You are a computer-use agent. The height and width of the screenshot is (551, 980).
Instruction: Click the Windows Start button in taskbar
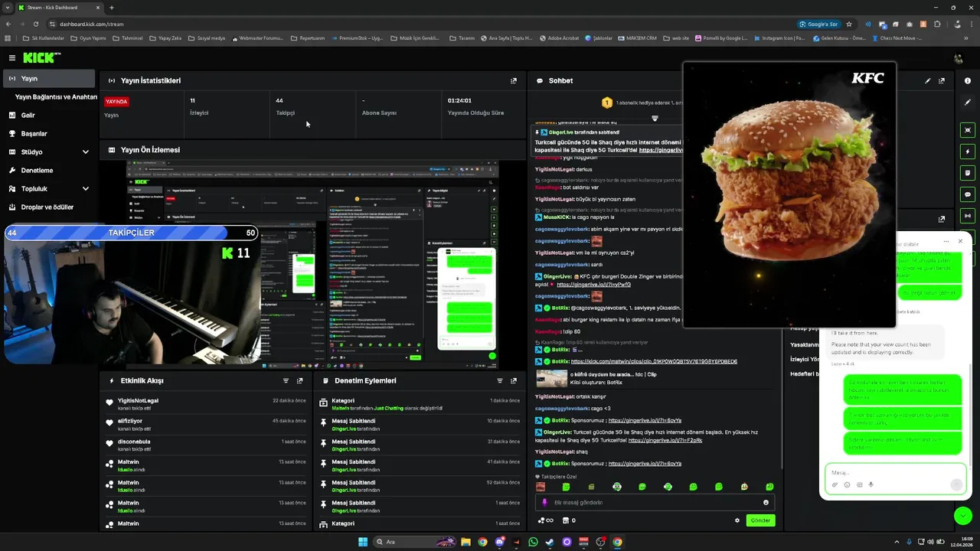click(x=363, y=542)
